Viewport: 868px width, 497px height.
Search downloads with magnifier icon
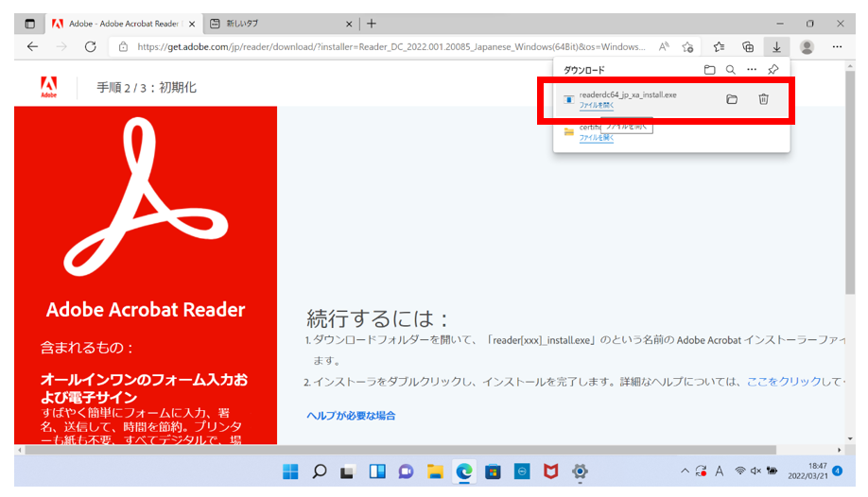point(731,70)
